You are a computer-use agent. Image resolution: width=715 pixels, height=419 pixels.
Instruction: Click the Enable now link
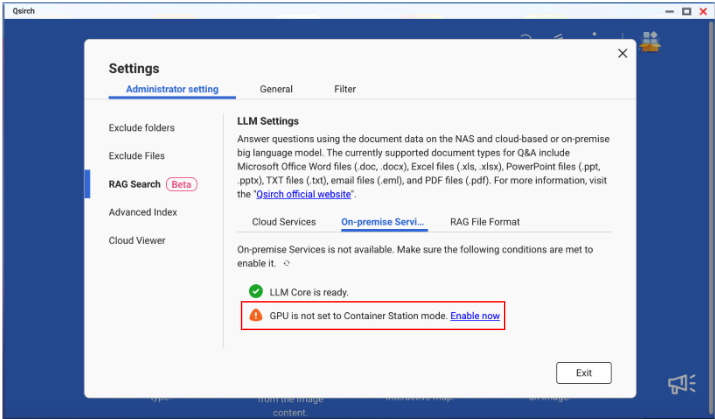click(475, 316)
